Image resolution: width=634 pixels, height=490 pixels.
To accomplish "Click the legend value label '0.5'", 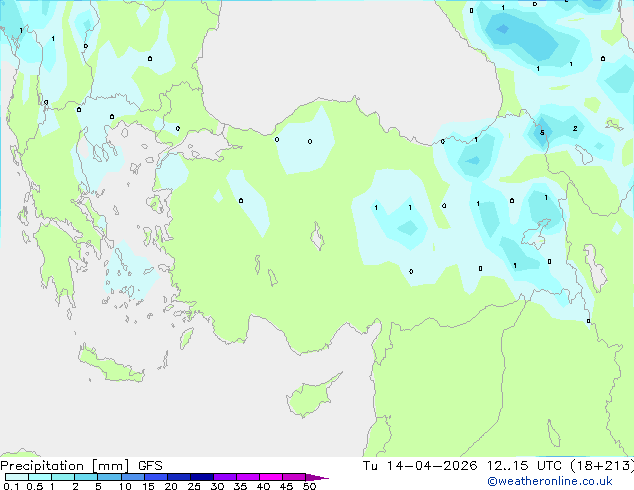I will pyautogui.click(x=35, y=486).
